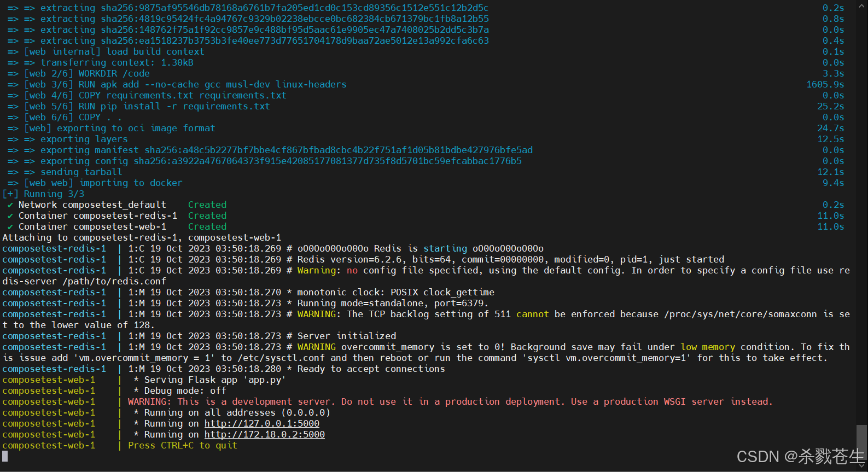Click the 'Server initialized' log line

point(199,336)
